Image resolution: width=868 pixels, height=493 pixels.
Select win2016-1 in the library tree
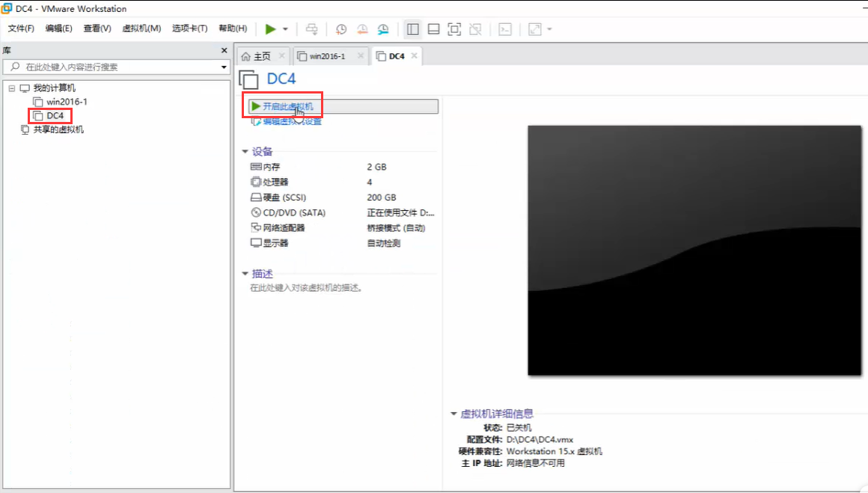(67, 102)
